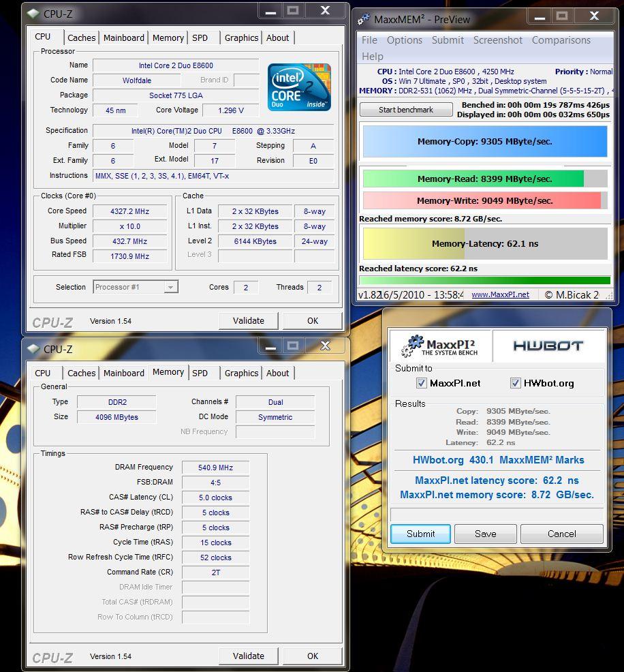The image size is (624, 672).
Task: Click OK in bottom CPU-Z window
Action: (313, 656)
